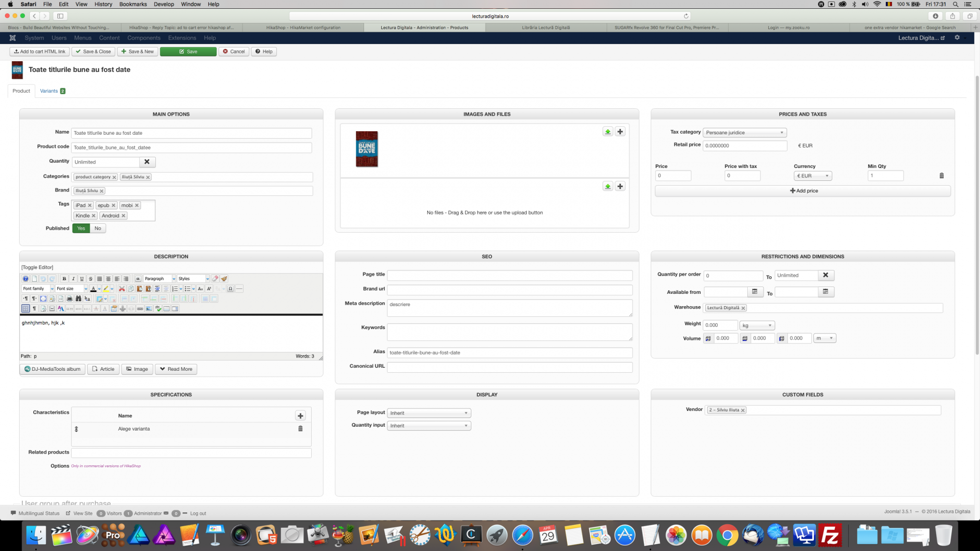Click the binoculars Find icon in the editor
Image resolution: width=980 pixels, height=551 pixels.
pyautogui.click(x=78, y=299)
